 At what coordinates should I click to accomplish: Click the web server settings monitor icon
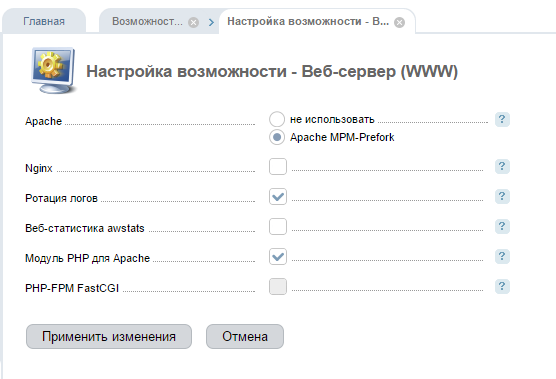pyautogui.click(x=54, y=71)
